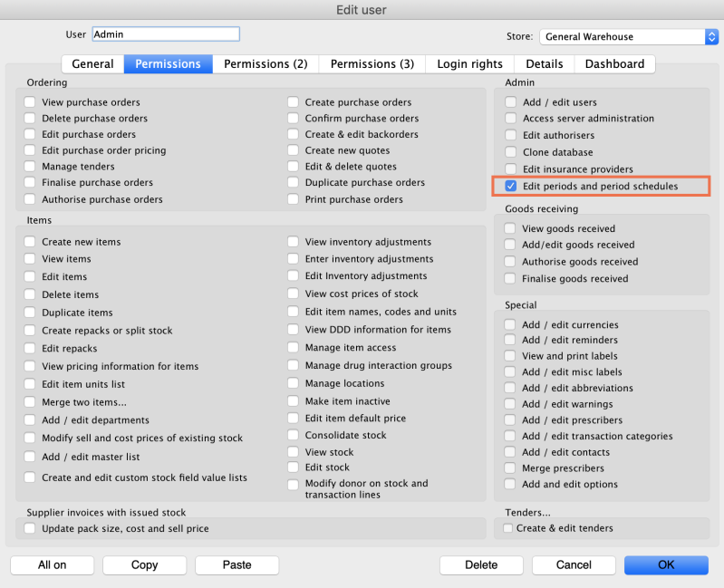This screenshot has height=588, width=724.
Task: Toggle Finalise goods received checkbox
Action: (x=510, y=278)
